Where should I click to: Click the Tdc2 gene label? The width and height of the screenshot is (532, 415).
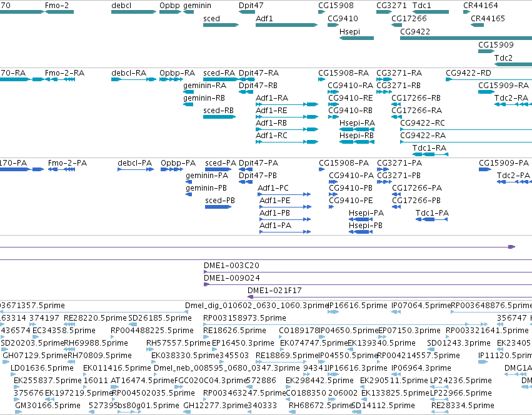pyautogui.click(x=503, y=58)
